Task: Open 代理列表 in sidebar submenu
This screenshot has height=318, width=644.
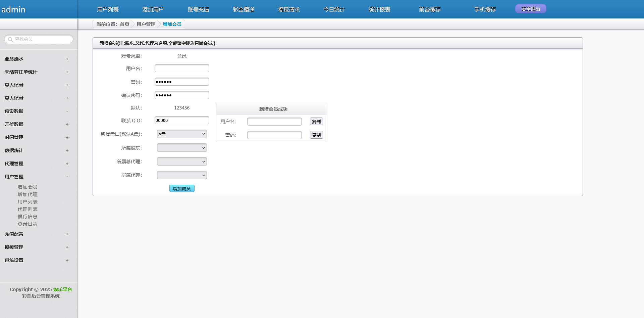Action: point(28,209)
